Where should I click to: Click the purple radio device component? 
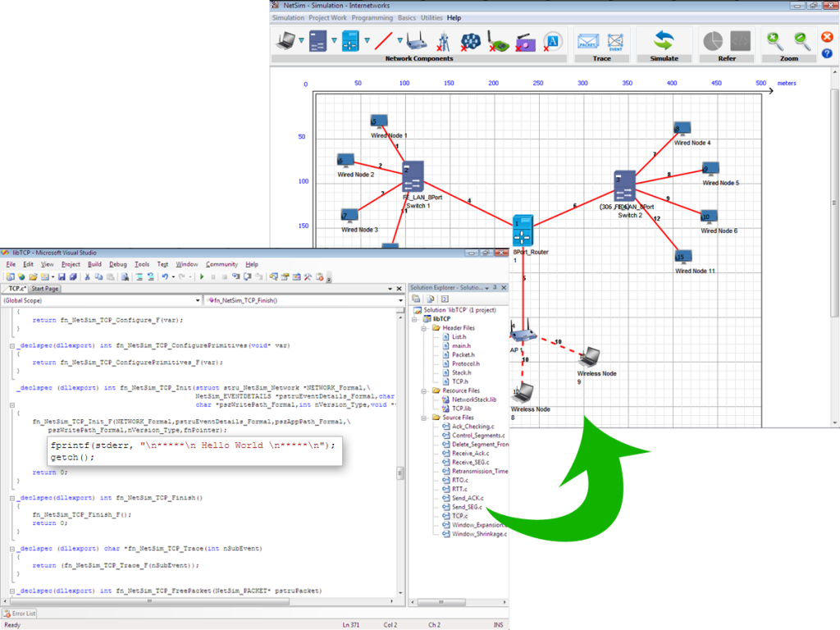click(525, 42)
